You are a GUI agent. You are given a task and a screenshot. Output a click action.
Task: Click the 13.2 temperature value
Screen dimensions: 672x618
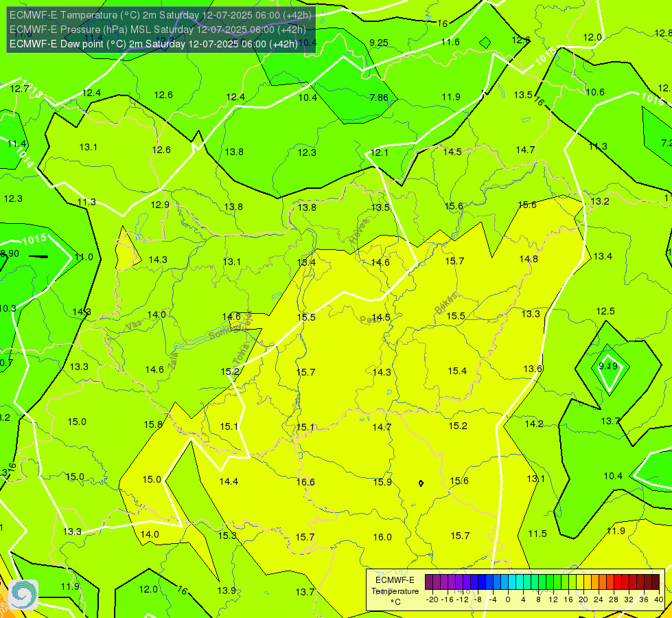click(x=599, y=201)
